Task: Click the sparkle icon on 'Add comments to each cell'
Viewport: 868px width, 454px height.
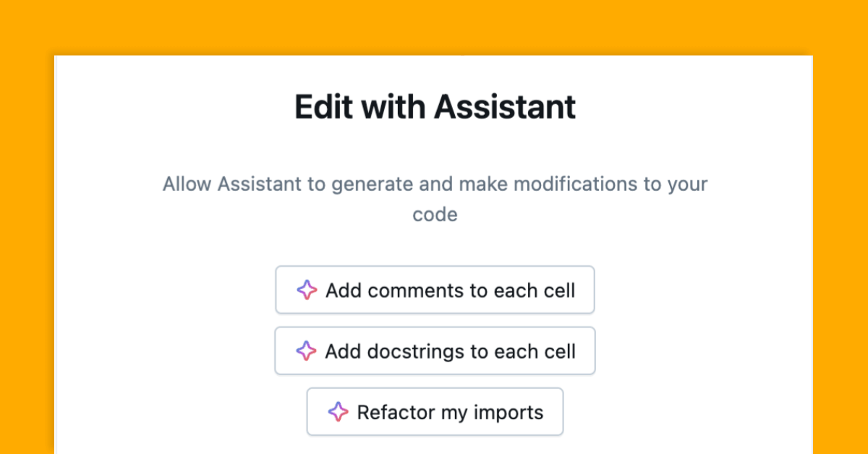Action: pos(307,290)
